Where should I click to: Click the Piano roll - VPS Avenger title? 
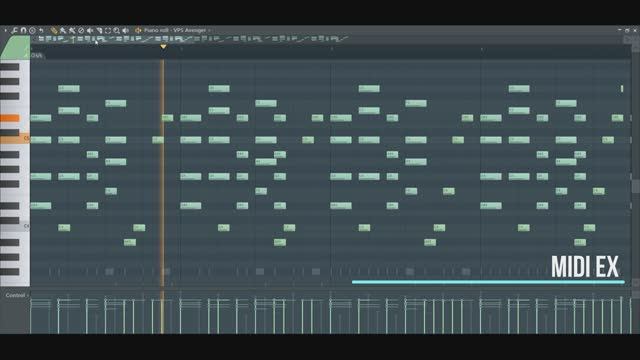(x=175, y=30)
